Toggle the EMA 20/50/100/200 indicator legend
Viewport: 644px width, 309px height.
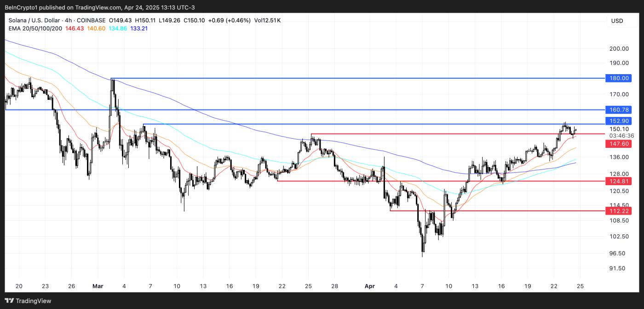pyautogui.click(x=35, y=28)
